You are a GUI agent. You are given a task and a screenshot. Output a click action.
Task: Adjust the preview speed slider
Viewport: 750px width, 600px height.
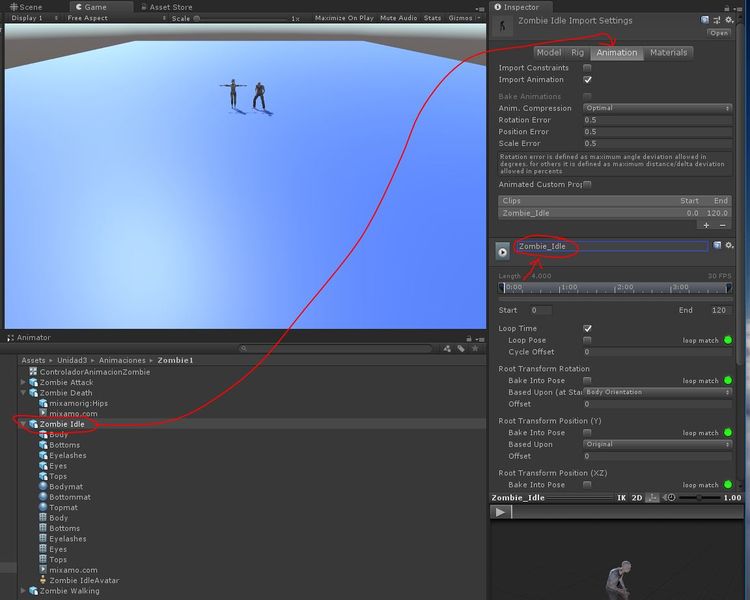click(699, 498)
